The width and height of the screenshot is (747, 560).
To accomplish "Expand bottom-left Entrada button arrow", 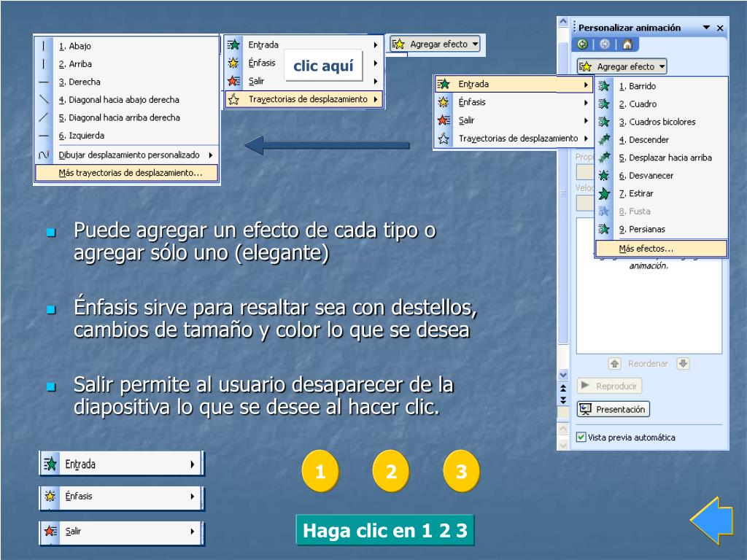I will 193,464.
